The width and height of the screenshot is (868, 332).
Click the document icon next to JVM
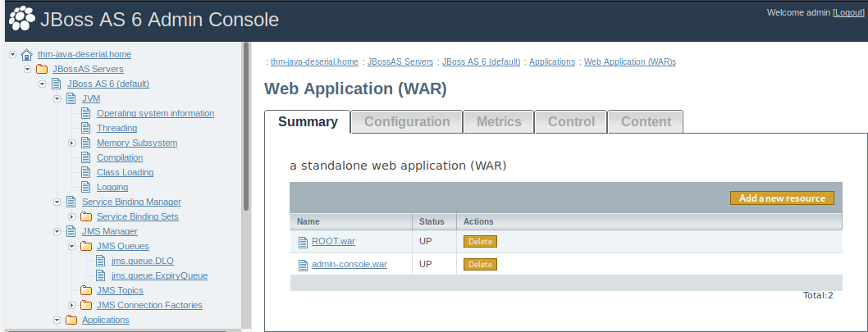click(x=71, y=98)
